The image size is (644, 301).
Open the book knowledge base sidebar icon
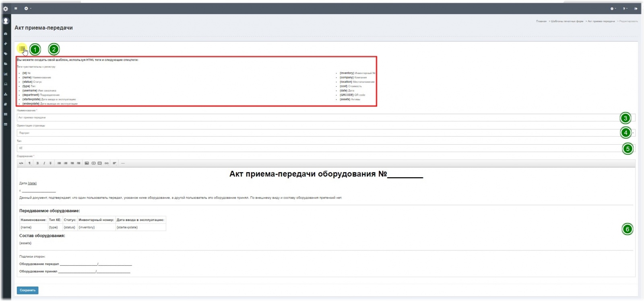(x=6, y=104)
